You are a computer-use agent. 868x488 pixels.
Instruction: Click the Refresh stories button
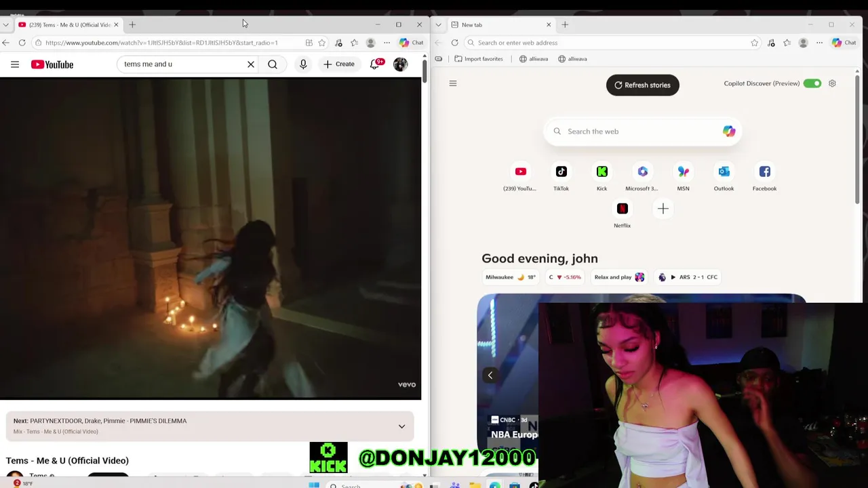(642, 85)
